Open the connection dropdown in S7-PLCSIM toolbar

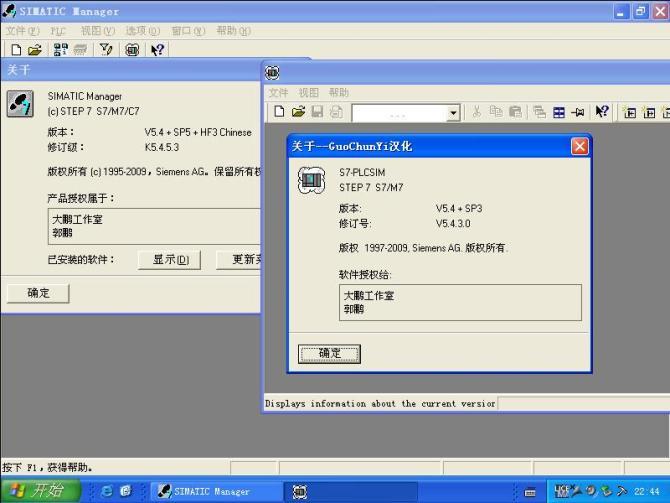tap(453, 113)
